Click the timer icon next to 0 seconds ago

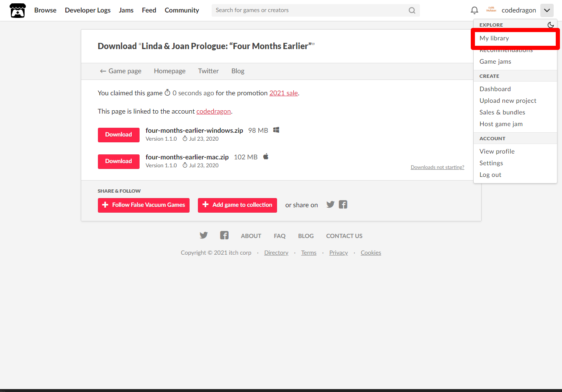click(x=167, y=93)
